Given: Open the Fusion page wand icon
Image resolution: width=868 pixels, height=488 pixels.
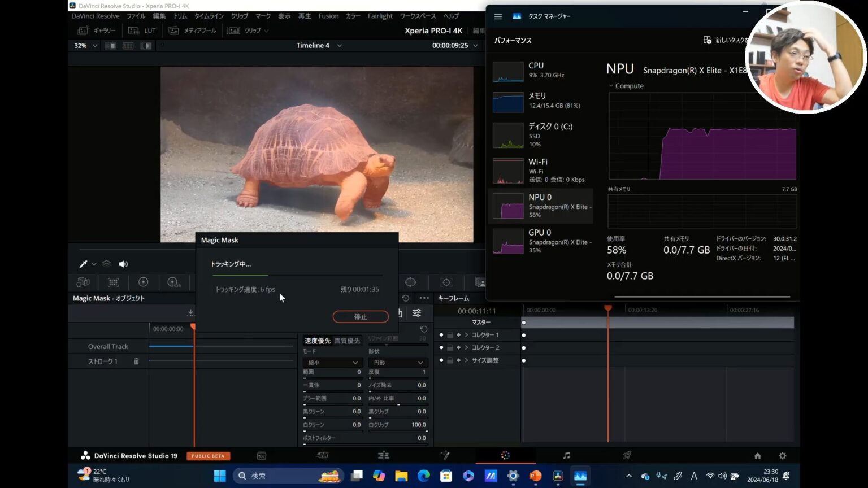Looking at the screenshot, I should click(445, 456).
